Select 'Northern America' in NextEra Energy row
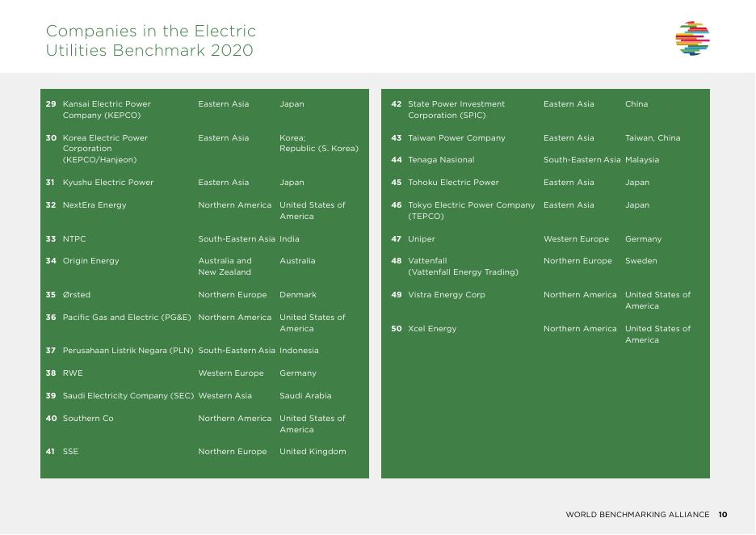Image resolution: width=756 pixels, height=535 pixels. point(234,205)
